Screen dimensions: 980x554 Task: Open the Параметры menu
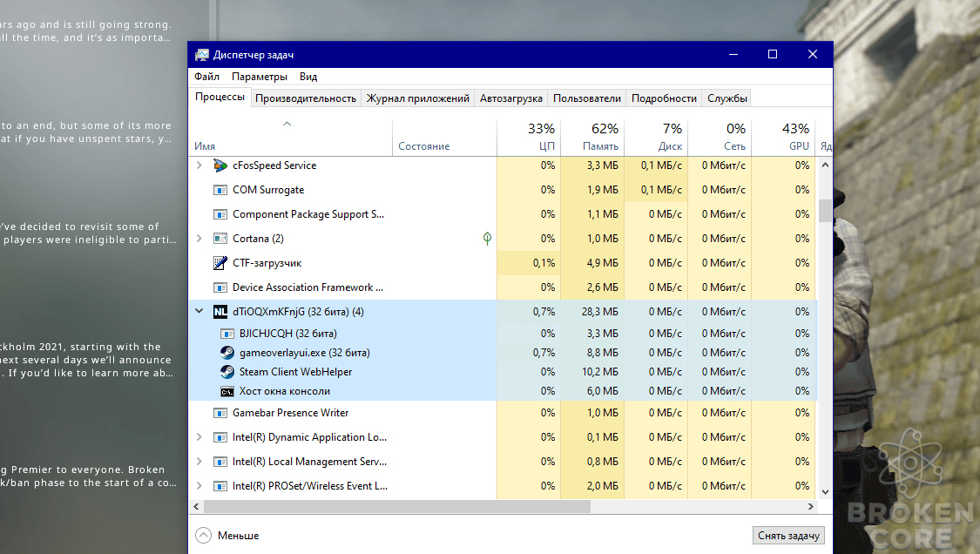click(260, 77)
